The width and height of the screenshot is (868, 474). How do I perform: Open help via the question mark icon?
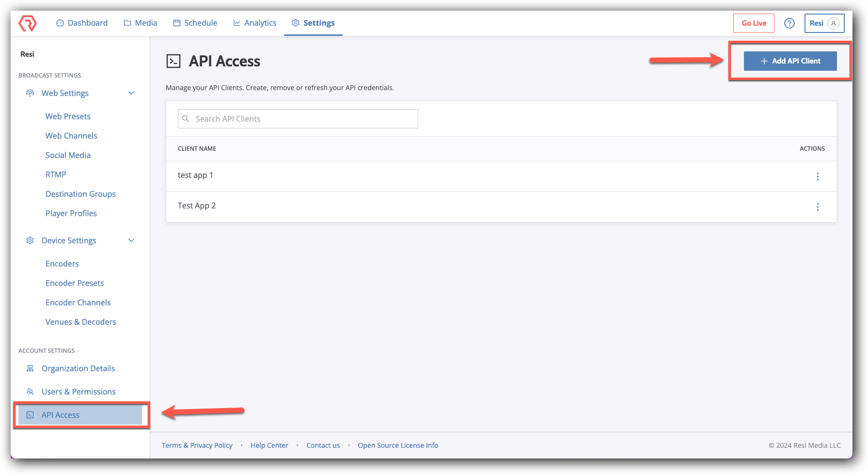pyautogui.click(x=789, y=23)
